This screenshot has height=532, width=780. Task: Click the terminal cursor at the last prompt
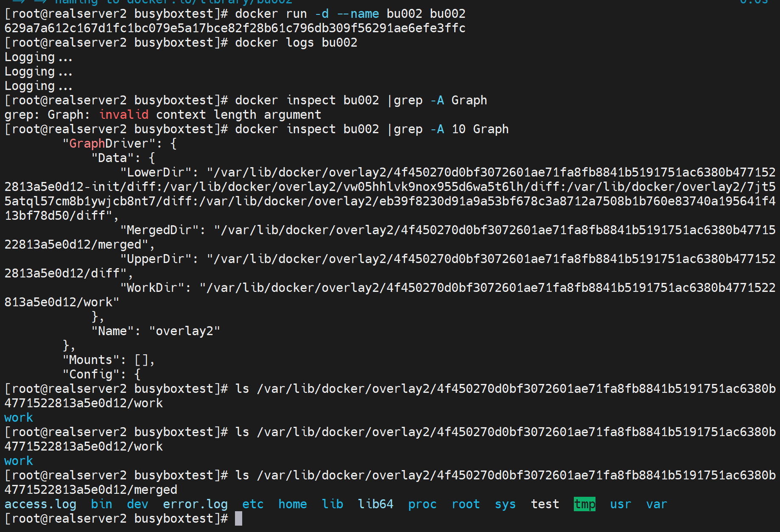click(x=238, y=518)
